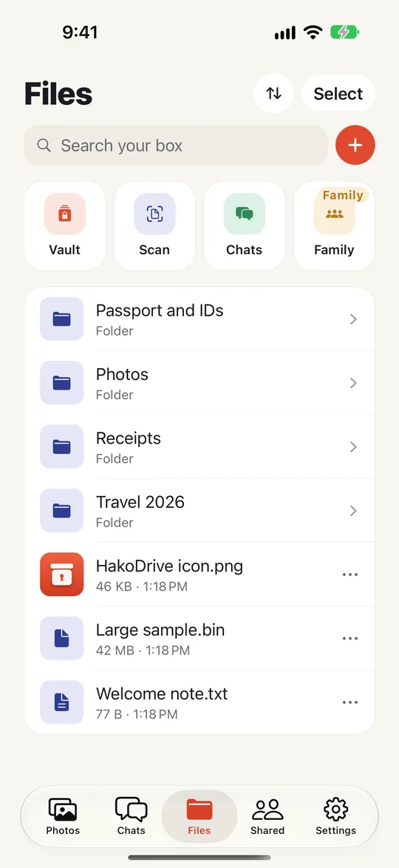The image size is (399, 868).
Task: Switch to the Shared tab
Action: 267,816
